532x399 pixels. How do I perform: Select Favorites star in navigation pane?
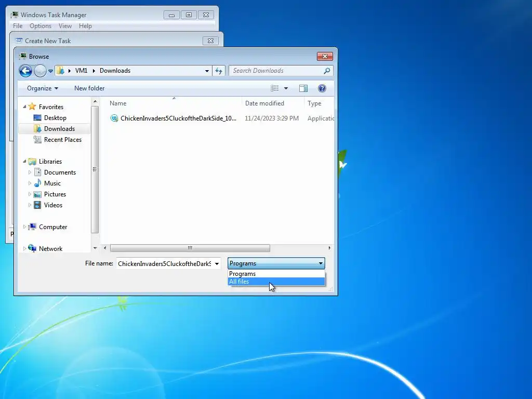tap(32, 107)
